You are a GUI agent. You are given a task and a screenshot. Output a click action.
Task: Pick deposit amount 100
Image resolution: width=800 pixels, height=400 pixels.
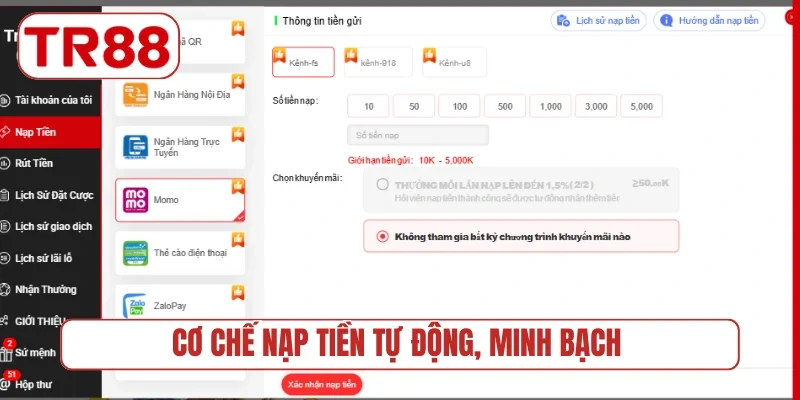click(x=459, y=106)
